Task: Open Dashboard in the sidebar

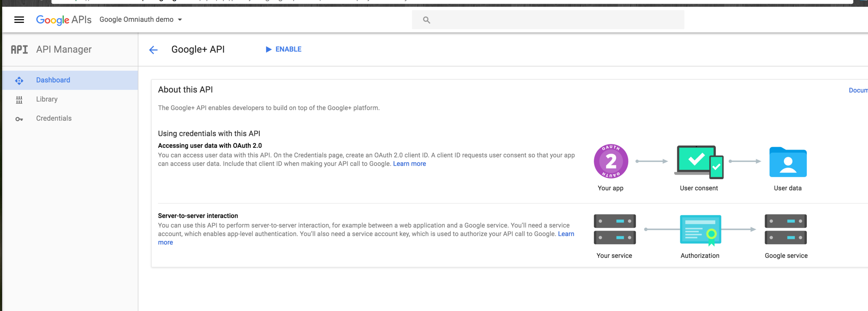Action: coord(70,80)
